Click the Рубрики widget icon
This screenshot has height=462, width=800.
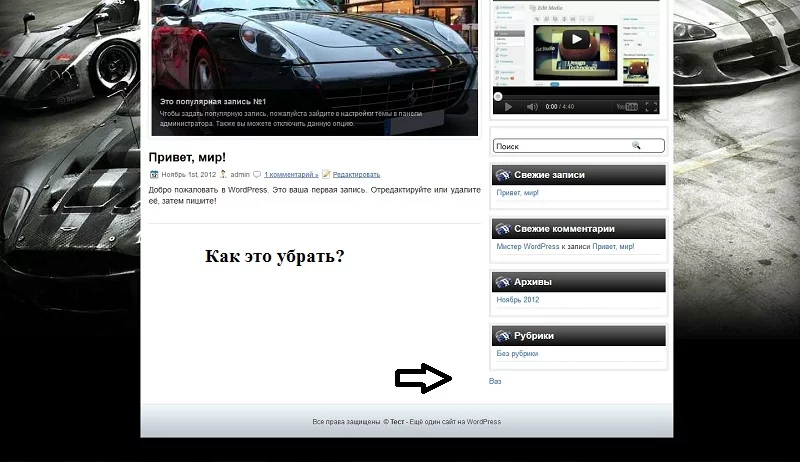503,336
